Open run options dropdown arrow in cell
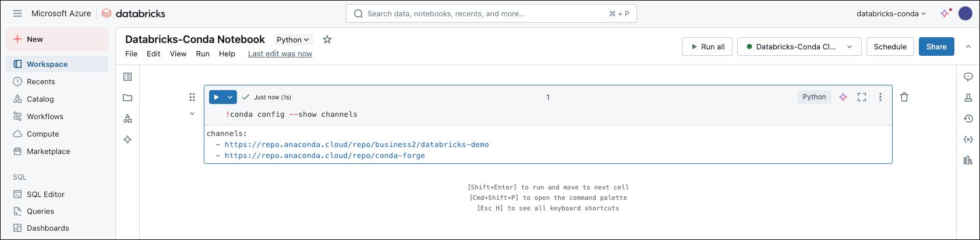 230,97
